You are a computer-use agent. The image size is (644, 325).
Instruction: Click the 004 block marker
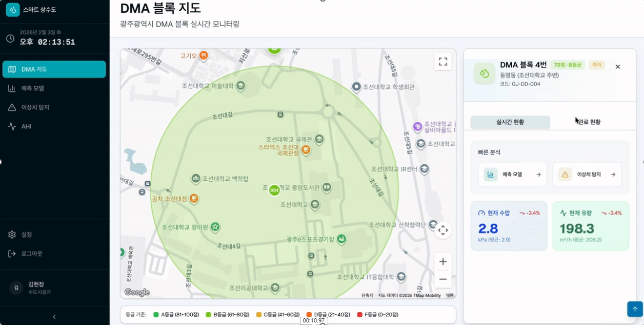tap(274, 190)
